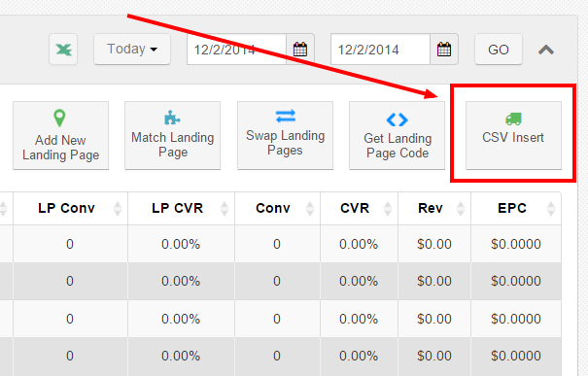Image resolution: width=588 pixels, height=376 pixels.
Task: Click sort arrows in LP Conv header
Action: [x=118, y=209]
